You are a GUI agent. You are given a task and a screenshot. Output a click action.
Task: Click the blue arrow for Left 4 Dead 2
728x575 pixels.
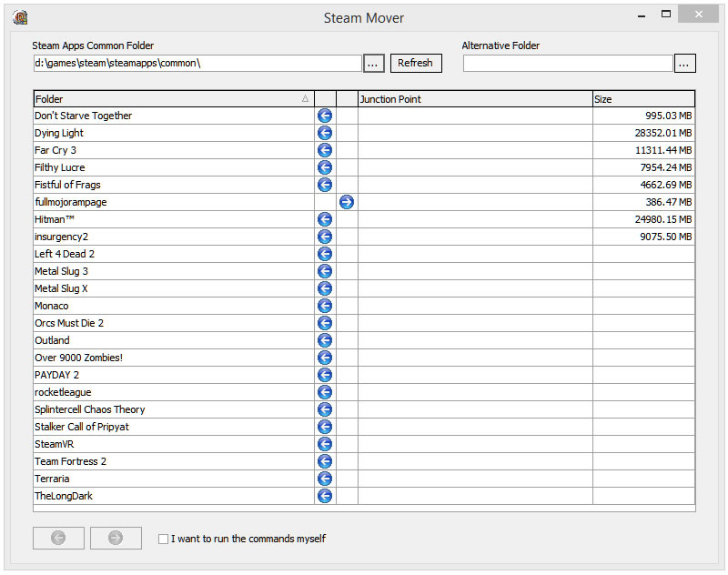click(x=325, y=254)
